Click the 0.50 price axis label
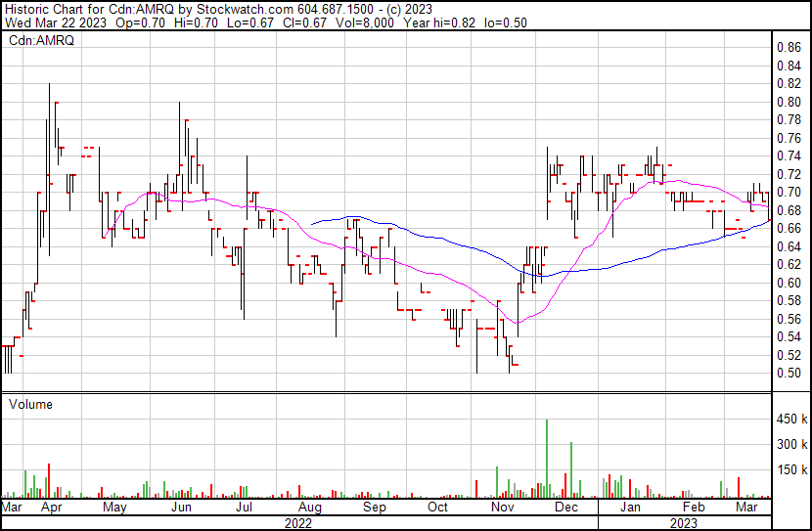Screen dimensions: 812x531 [789, 373]
